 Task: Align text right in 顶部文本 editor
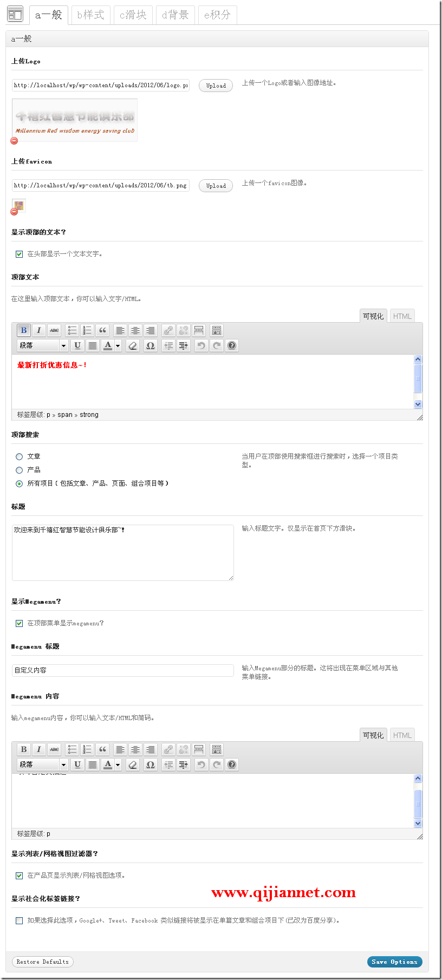click(151, 330)
